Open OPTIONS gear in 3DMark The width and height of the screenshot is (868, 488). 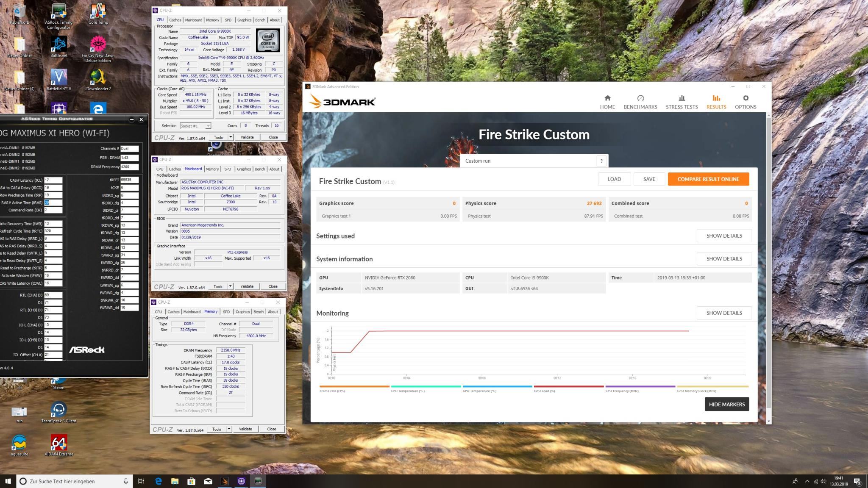pos(745,102)
